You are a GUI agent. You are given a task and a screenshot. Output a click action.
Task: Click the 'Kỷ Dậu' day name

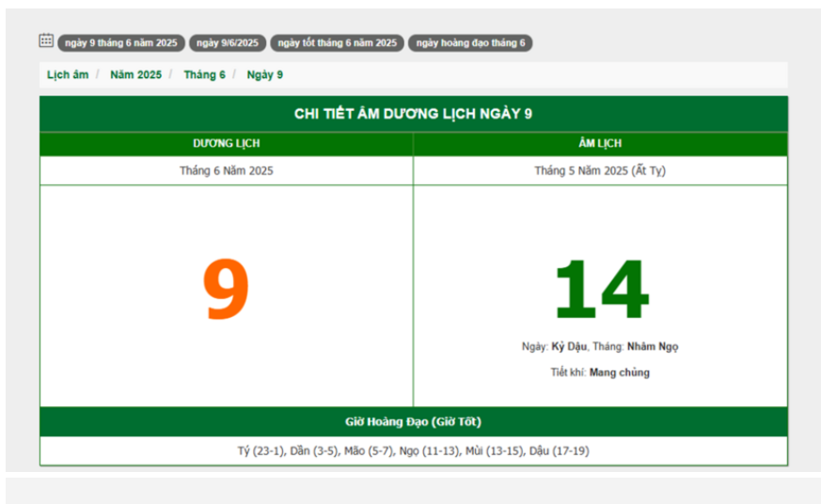(x=569, y=347)
